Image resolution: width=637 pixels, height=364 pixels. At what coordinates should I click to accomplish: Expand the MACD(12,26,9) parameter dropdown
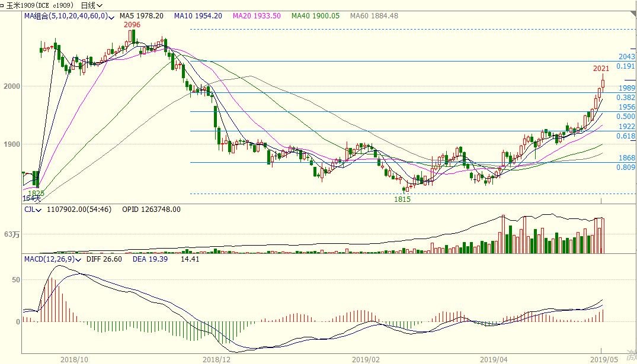[x=76, y=259]
